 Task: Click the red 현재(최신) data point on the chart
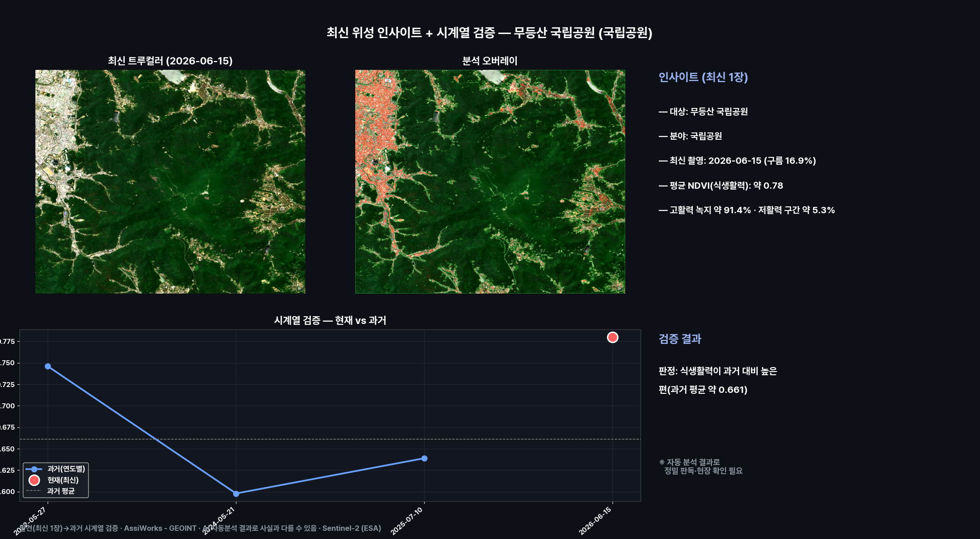(612, 337)
